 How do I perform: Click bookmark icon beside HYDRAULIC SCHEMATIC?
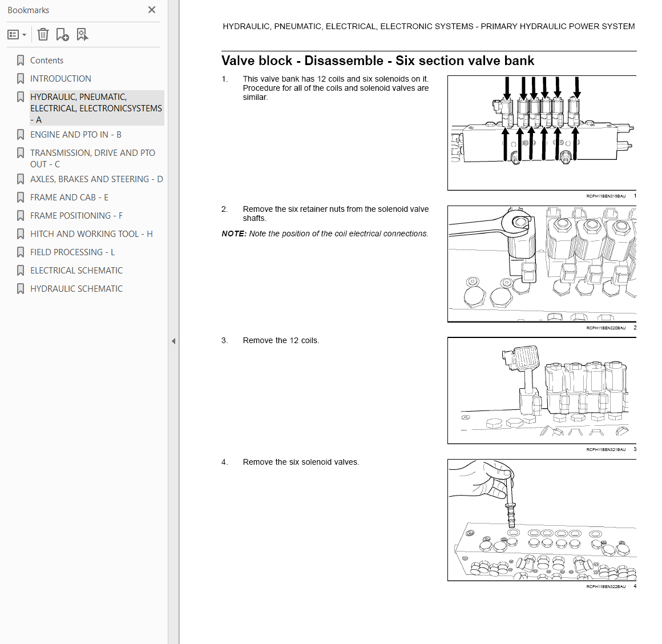coord(21,289)
